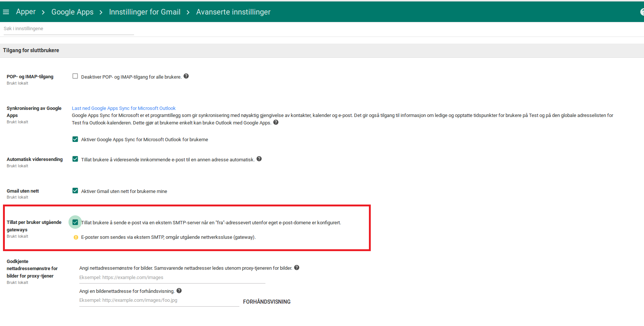
Task: Click Brukt lokalt under Synkronisering av Google Apps
Action: [x=17, y=122]
